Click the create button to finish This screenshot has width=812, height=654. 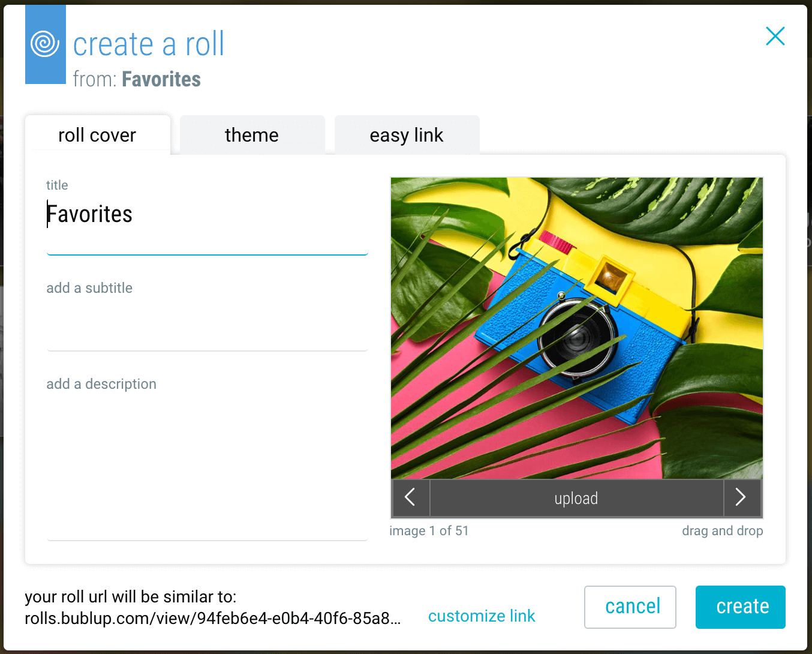coord(740,607)
